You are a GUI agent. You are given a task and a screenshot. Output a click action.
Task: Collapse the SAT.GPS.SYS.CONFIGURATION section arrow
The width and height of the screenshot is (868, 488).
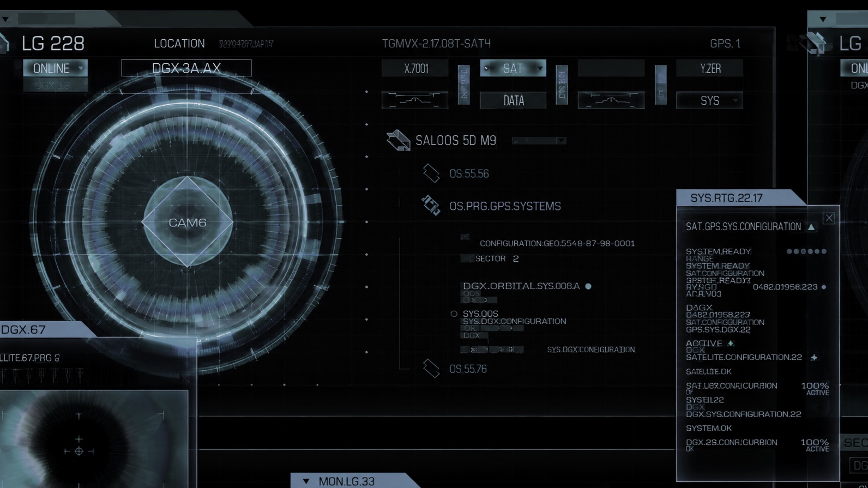pos(811,227)
